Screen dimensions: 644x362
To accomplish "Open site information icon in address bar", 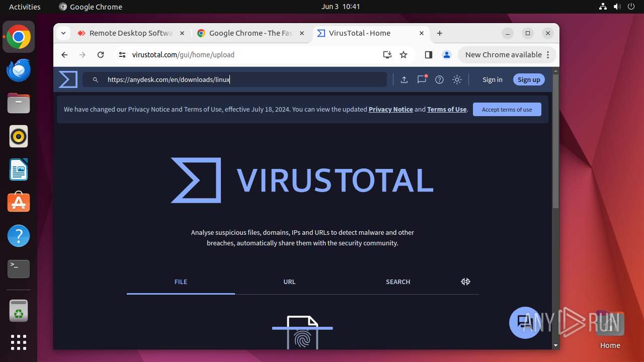I will (x=122, y=55).
